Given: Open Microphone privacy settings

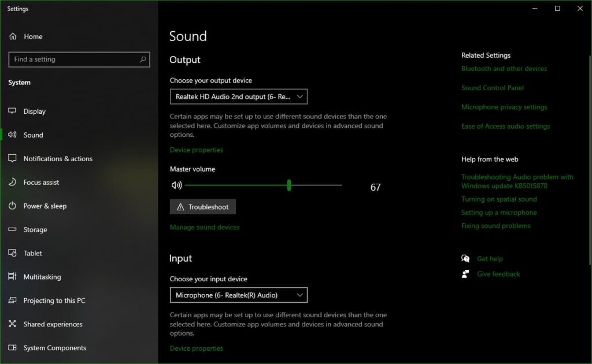Looking at the screenshot, I should [503, 107].
